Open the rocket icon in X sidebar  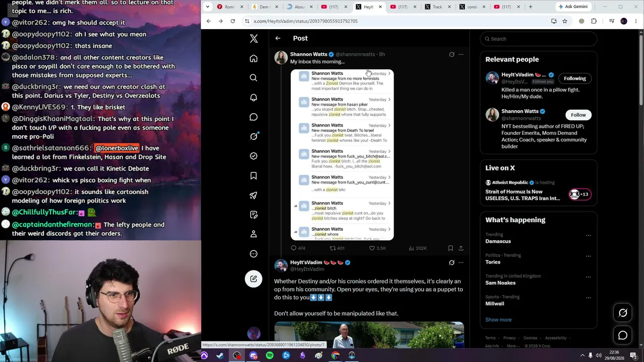click(x=254, y=195)
